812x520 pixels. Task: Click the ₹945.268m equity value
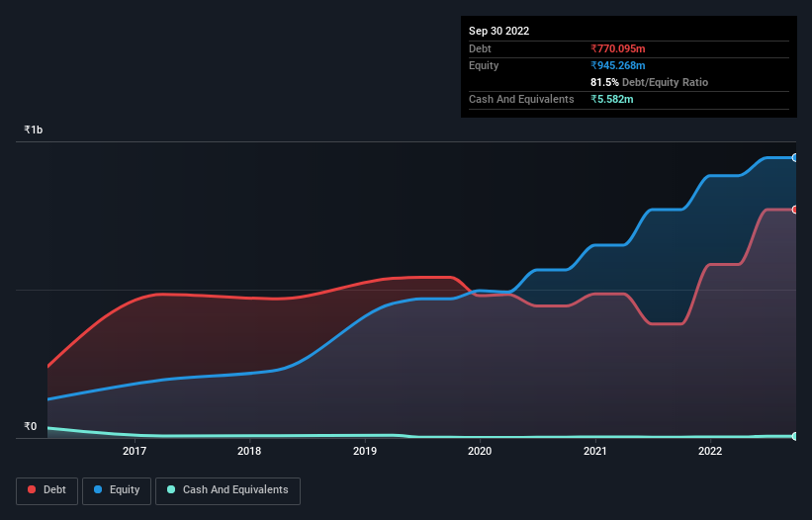(x=618, y=65)
